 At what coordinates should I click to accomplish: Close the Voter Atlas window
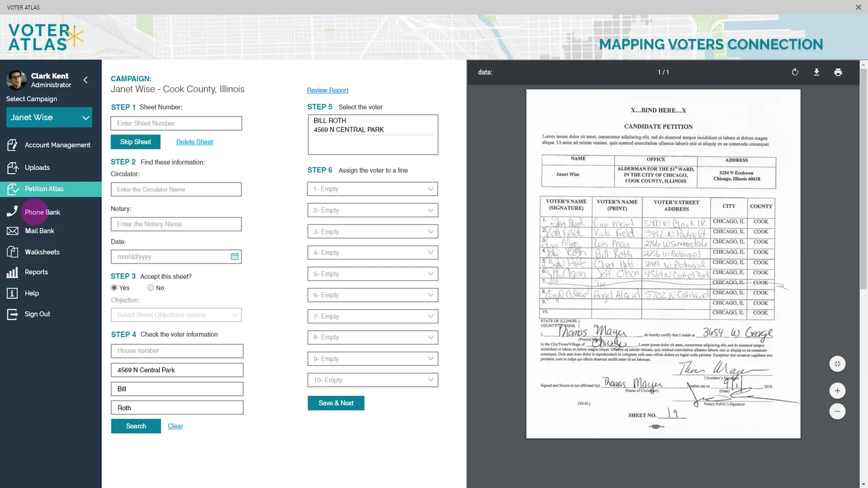pyautogui.click(x=858, y=7)
